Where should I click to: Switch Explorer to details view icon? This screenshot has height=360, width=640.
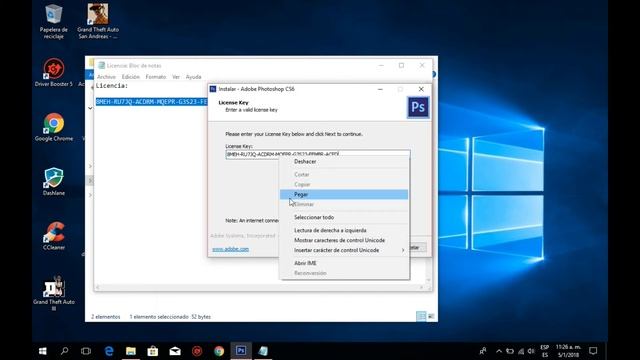pyautogui.click(x=421, y=316)
